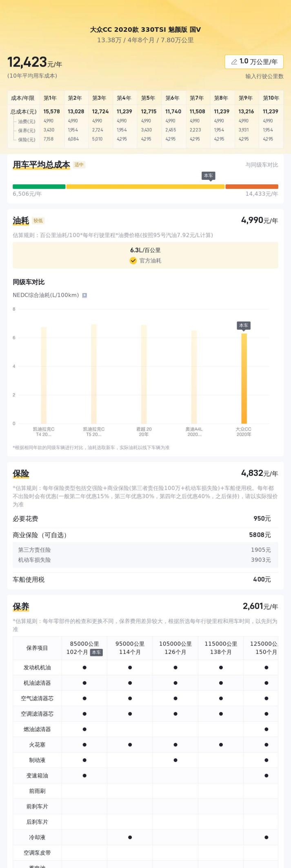Image resolution: width=291 pixels, height=868 pixels.
Task: Tap the 本车 marker on cost bar
Action: pos(209,176)
